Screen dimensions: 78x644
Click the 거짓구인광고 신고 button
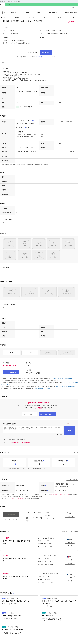(72, 479)
